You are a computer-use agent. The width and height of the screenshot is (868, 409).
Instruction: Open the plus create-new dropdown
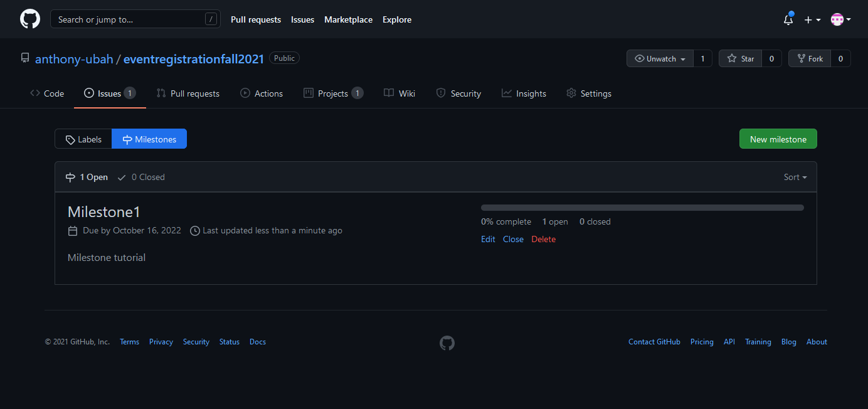pyautogui.click(x=812, y=19)
